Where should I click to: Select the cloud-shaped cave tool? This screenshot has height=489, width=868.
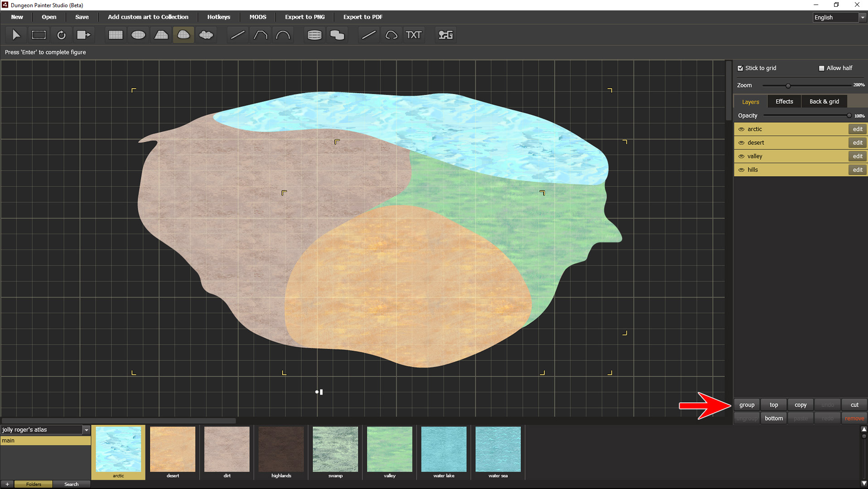pos(206,35)
